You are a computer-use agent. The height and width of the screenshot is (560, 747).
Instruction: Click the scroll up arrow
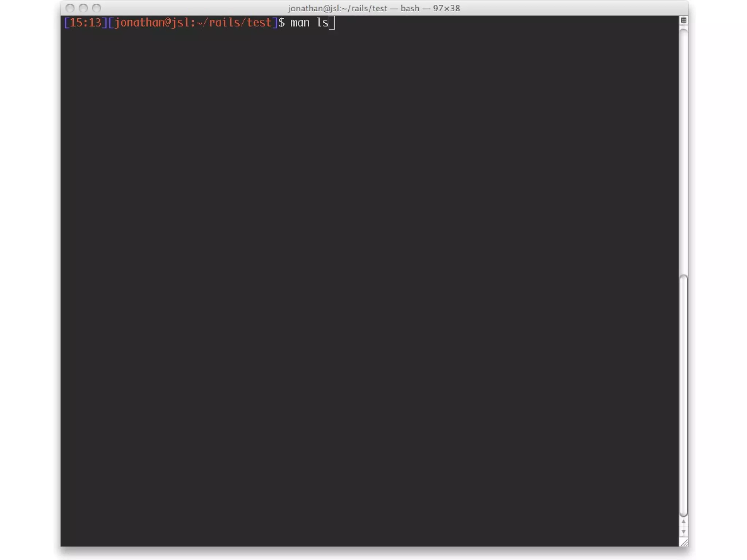[684, 522]
